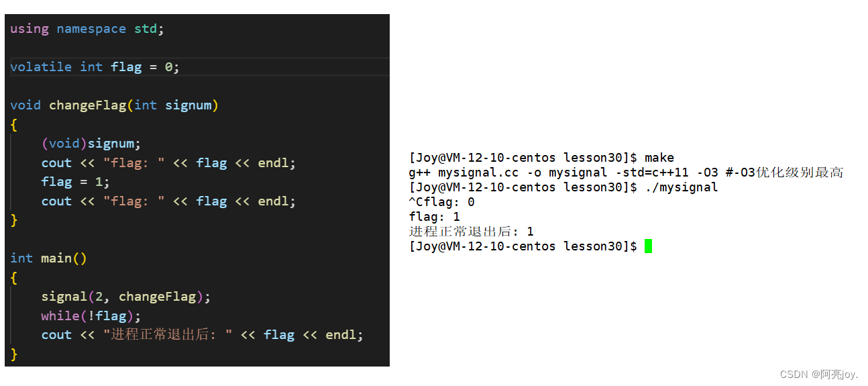This screenshot has width=868, height=386.
Task: Place the cursor on 'using namespace std;' line
Action: tap(87, 29)
